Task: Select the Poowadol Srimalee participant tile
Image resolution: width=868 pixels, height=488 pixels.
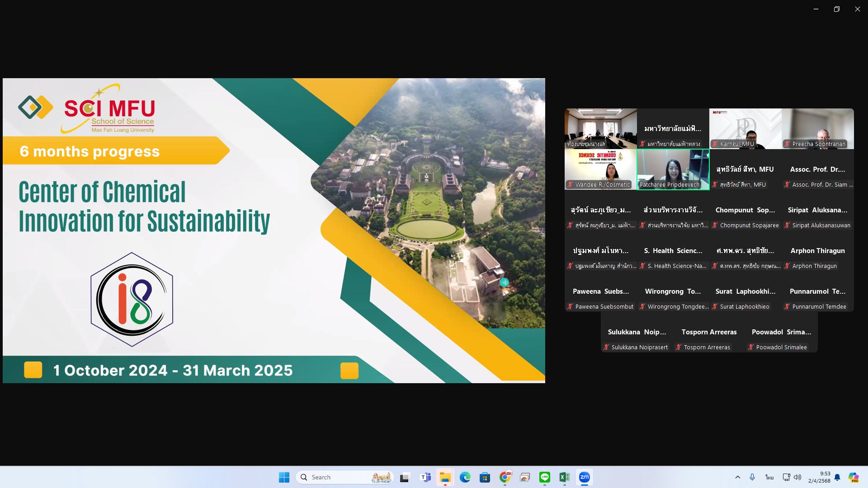Action: (x=782, y=332)
